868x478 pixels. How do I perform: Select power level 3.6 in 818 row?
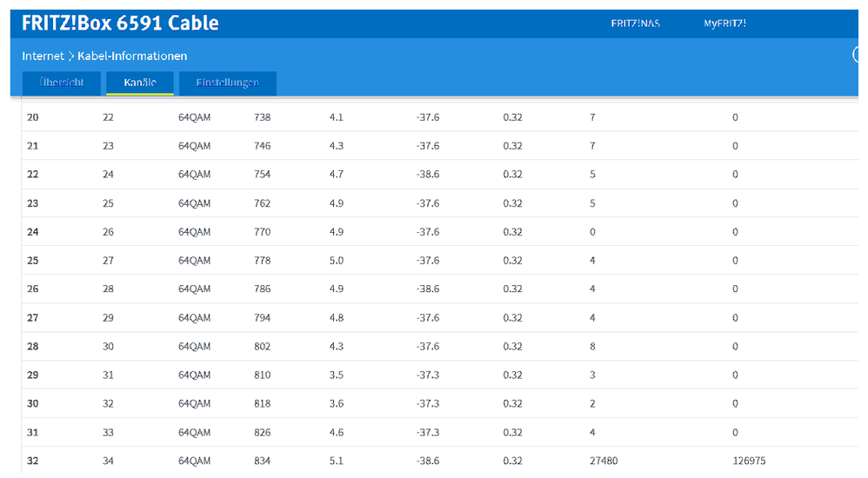[337, 404]
